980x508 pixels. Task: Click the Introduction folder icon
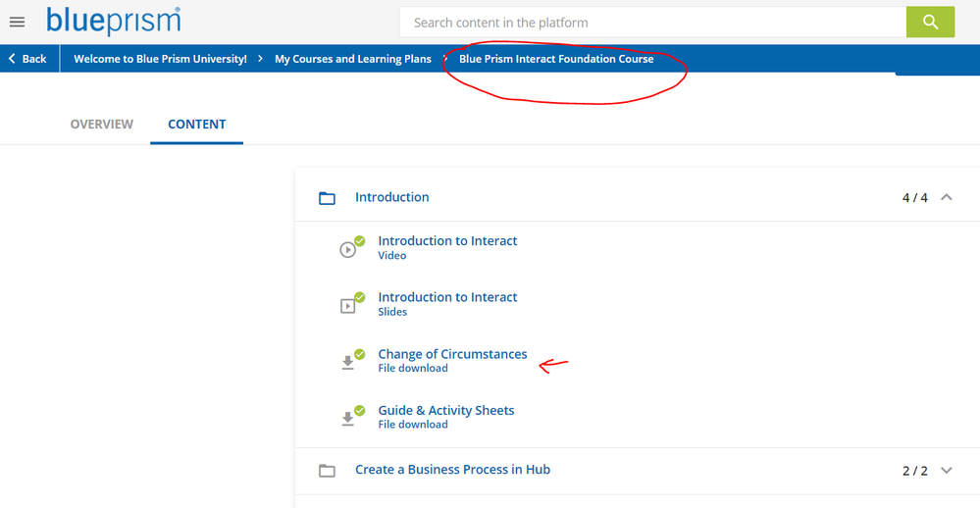pyautogui.click(x=327, y=198)
